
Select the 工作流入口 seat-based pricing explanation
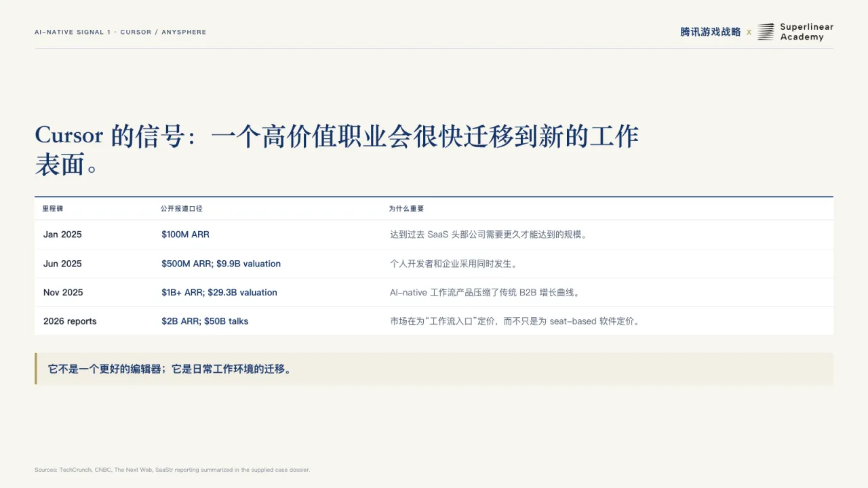coord(515,321)
